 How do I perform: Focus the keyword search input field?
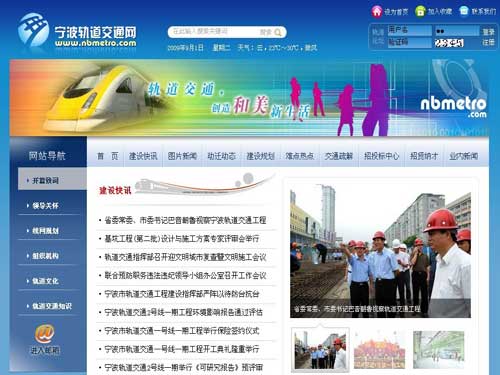pos(213,32)
